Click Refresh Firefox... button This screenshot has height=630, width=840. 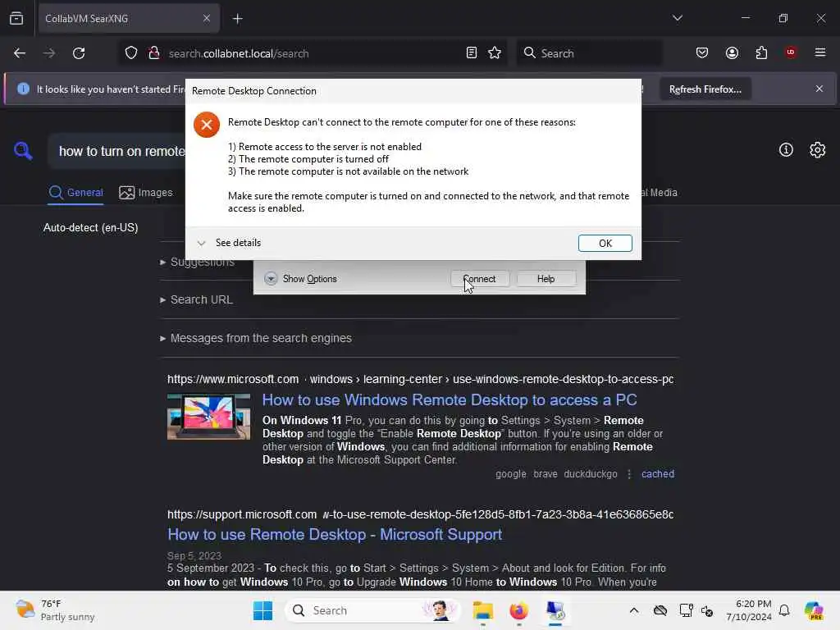point(705,89)
